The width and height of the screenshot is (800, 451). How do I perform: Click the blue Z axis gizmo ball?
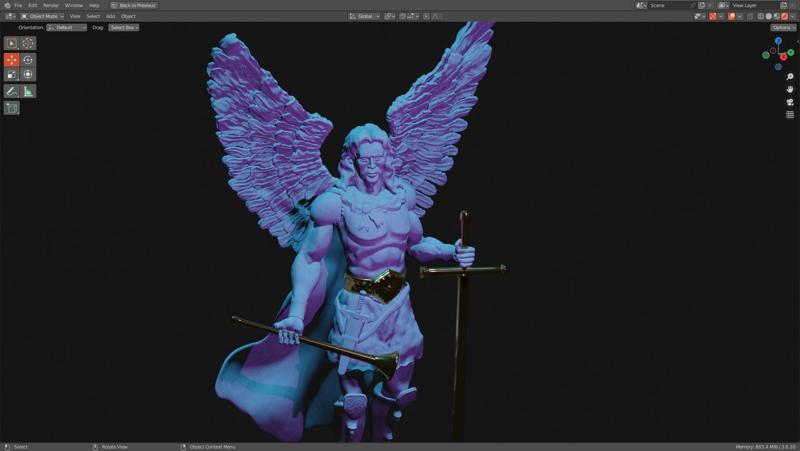tap(778, 41)
